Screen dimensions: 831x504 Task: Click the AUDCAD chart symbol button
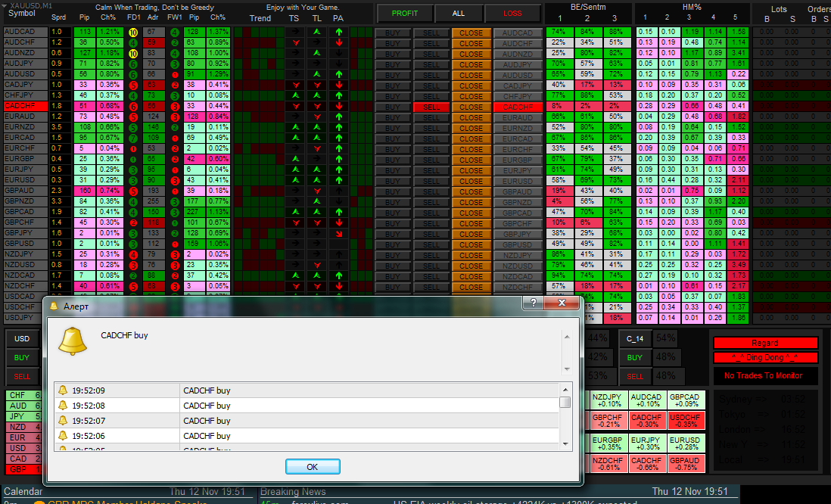coord(518,33)
